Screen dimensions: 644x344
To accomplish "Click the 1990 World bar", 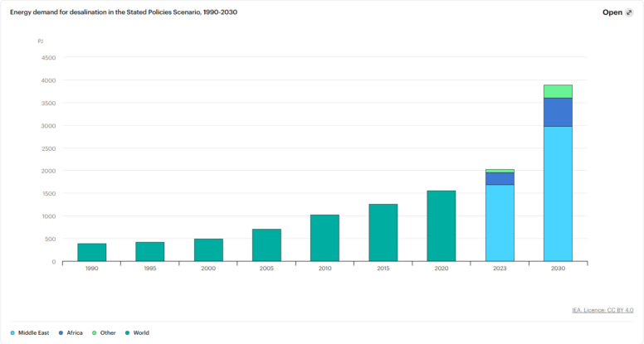I will pos(92,252).
